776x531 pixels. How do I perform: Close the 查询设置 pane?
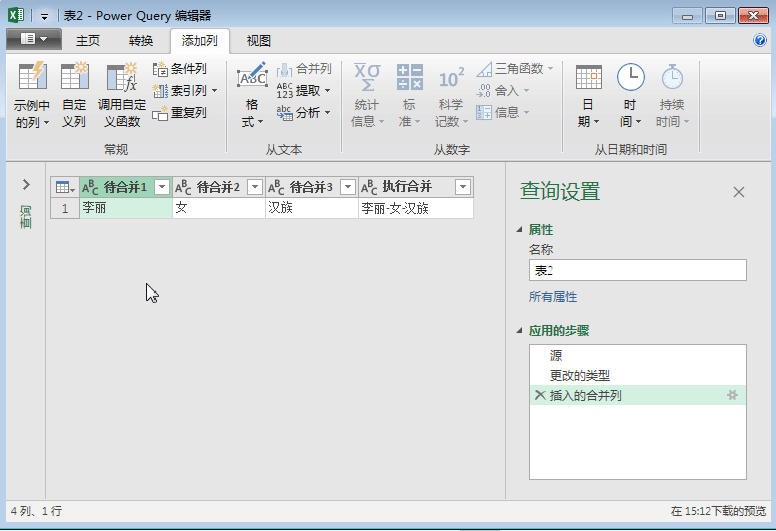pyautogui.click(x=739, y=192)
